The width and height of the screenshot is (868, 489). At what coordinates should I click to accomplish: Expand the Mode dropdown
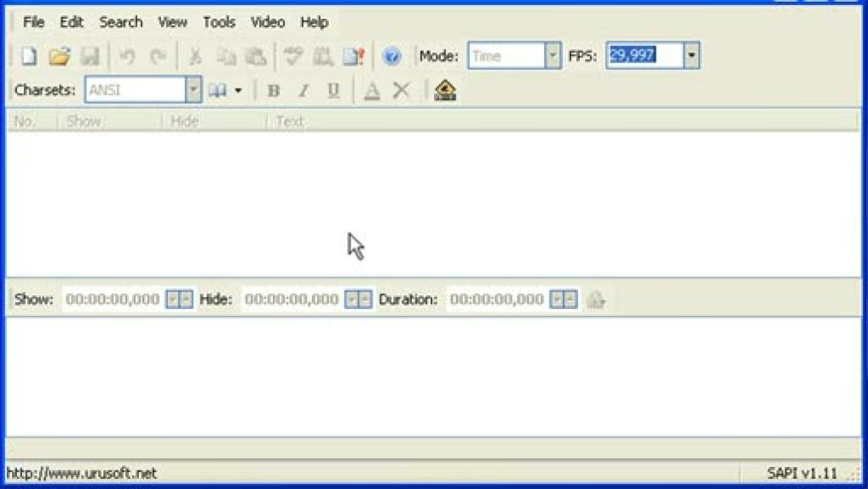tap(553, 56)
